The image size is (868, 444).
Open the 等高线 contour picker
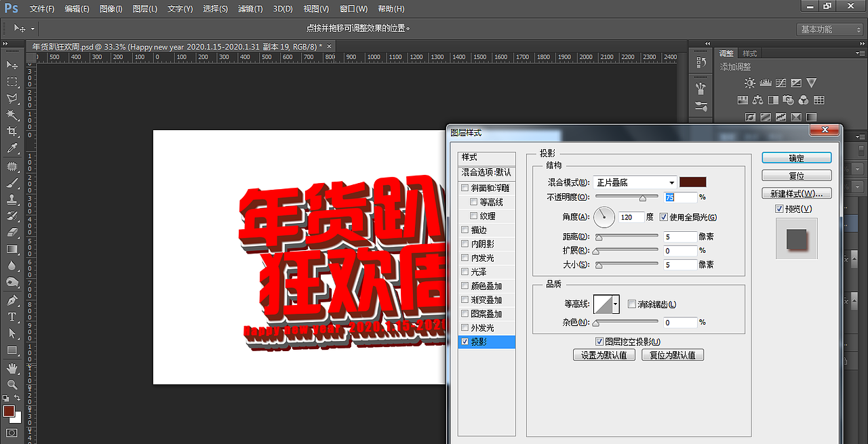click(x=606, y=304)
